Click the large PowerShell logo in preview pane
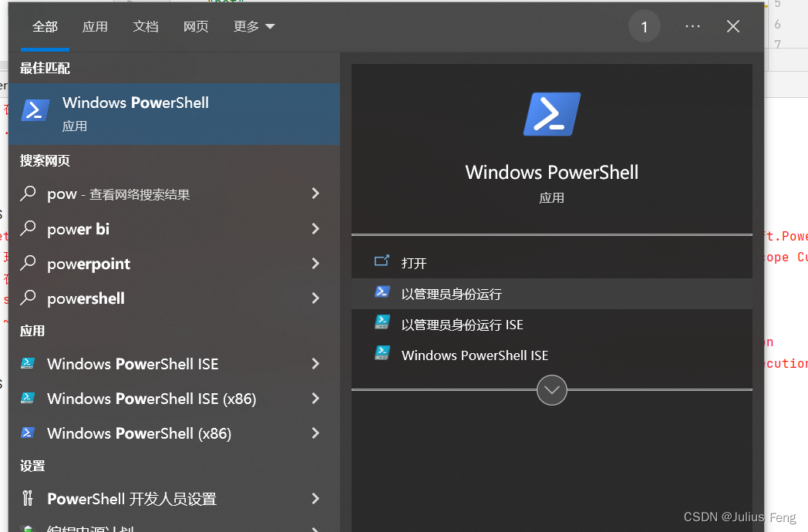This screenshot has height=532, width=808. click(x=551, y=113)
